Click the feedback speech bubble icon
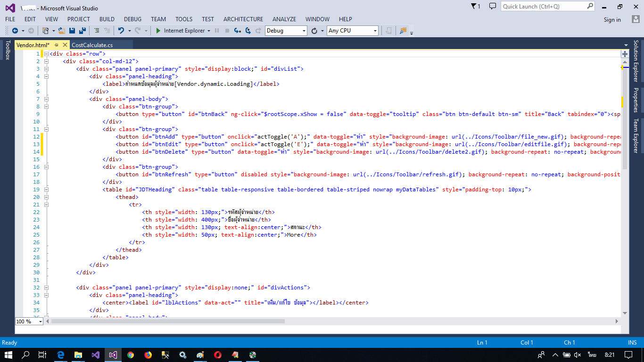The height and width of the screenshot is (362, 644). [x=493, y=7]
